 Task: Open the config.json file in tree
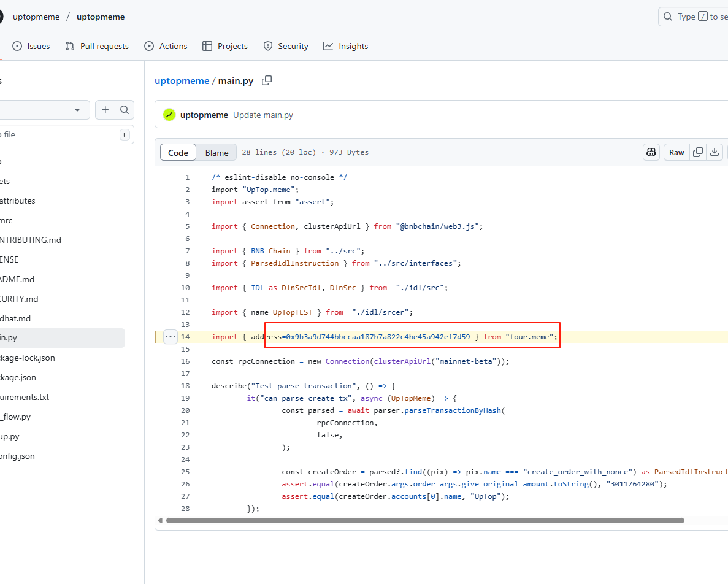coord(17,456)
